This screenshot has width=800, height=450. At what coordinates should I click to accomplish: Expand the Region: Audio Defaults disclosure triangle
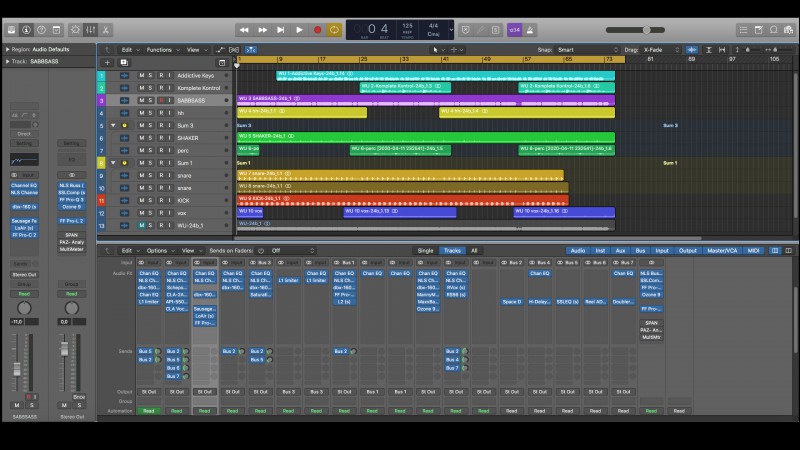point(8,48)
